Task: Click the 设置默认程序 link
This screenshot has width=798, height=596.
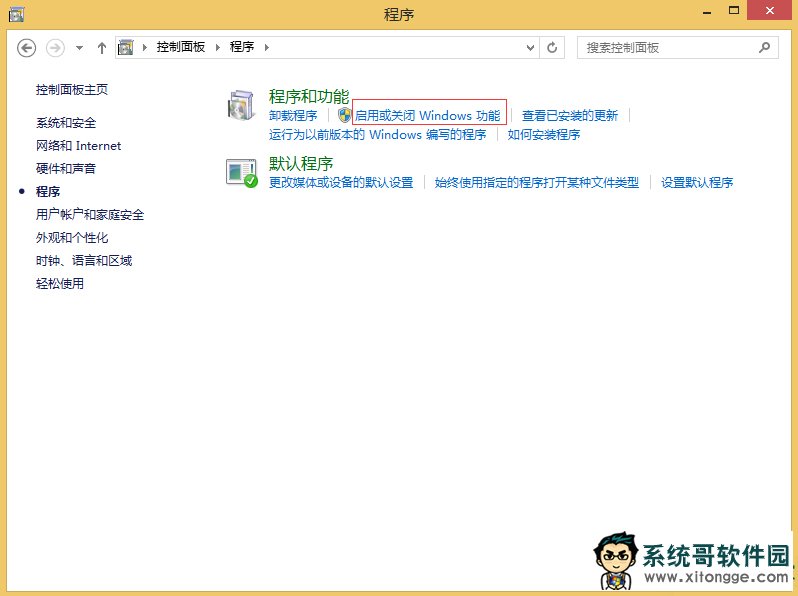Action: coord(697,183)
